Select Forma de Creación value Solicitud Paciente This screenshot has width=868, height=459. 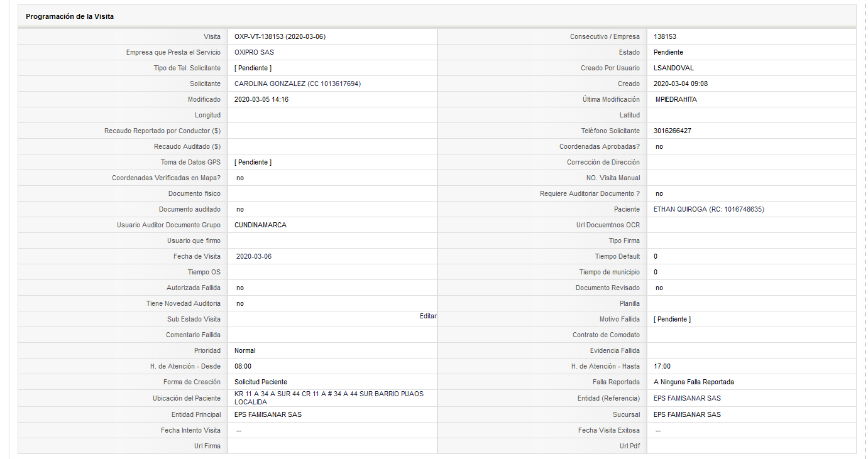[x=261, y=382]
